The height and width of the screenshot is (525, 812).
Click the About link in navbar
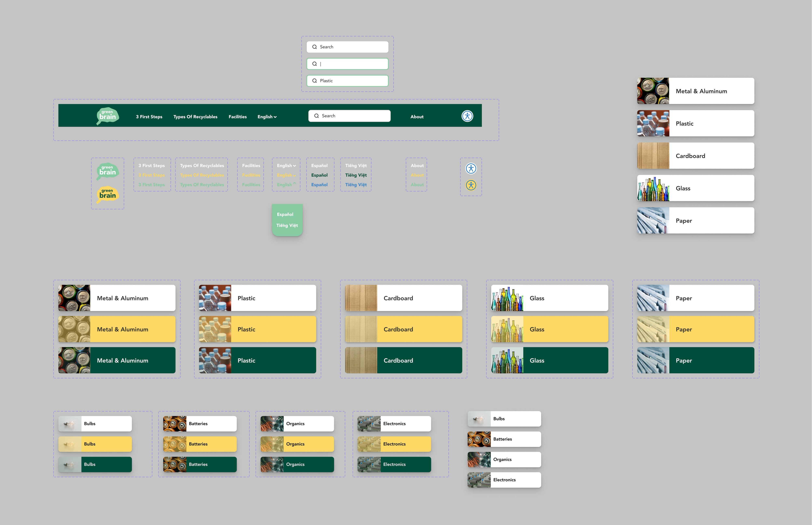pyautogui.click(x=417, y=117)
